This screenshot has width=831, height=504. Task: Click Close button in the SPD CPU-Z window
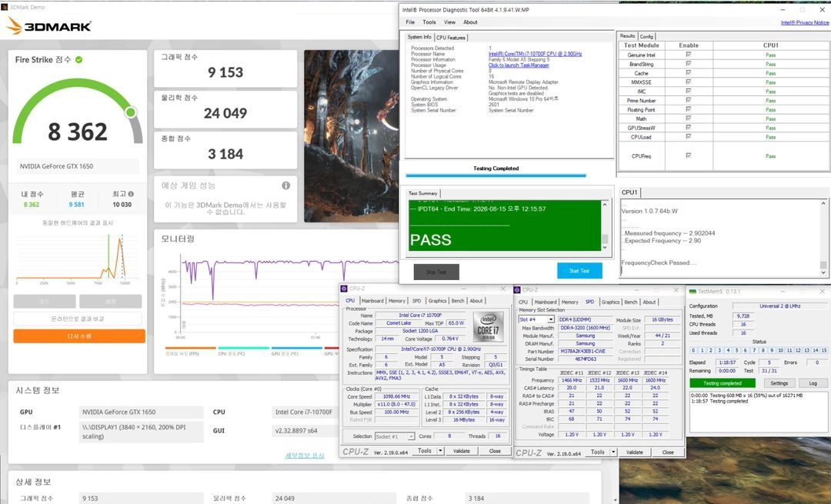click(x=668, y=452)
